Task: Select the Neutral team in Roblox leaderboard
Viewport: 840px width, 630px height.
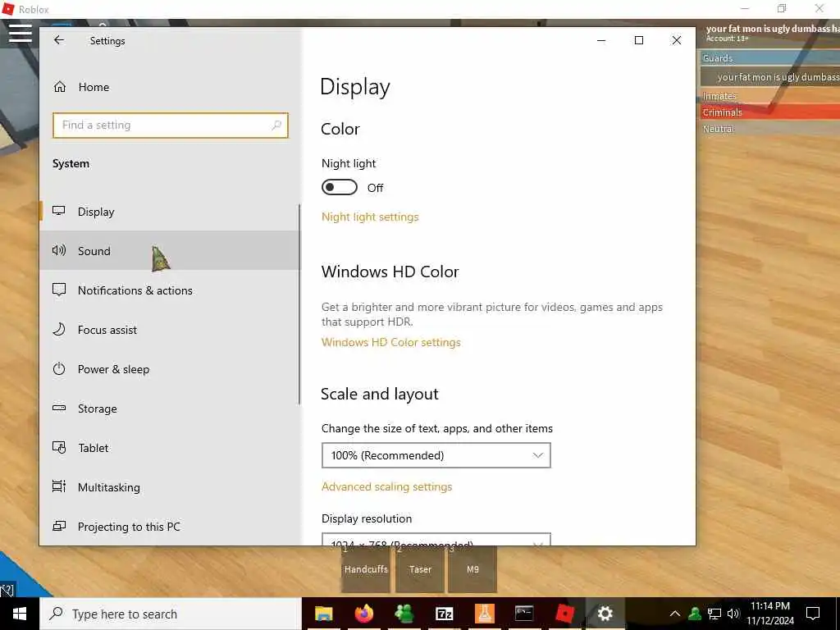Action: click(x=769, y=129)
